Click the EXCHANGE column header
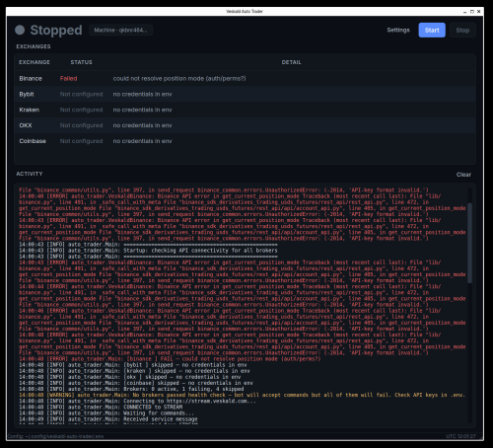 (35, 62)
